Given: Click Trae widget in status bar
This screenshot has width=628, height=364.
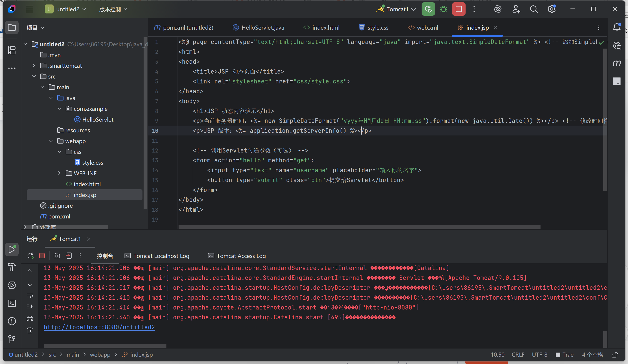Looking at the screenshot, I should (x=565, y=355).
